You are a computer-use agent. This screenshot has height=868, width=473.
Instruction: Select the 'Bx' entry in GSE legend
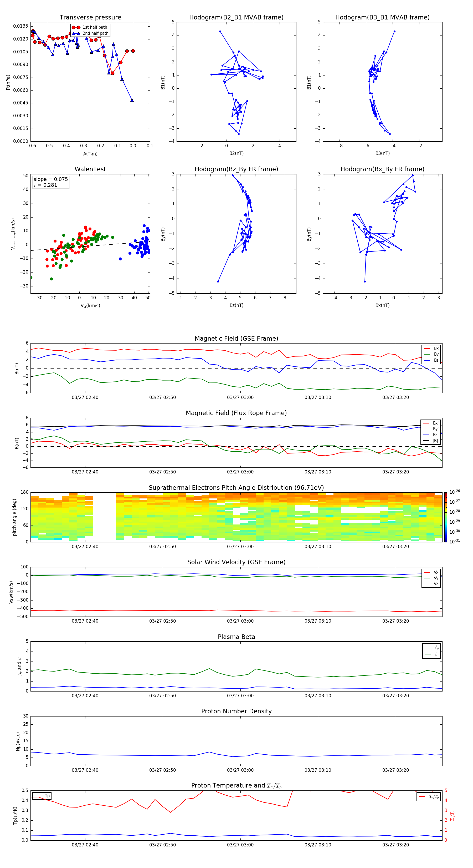(431, 349)
